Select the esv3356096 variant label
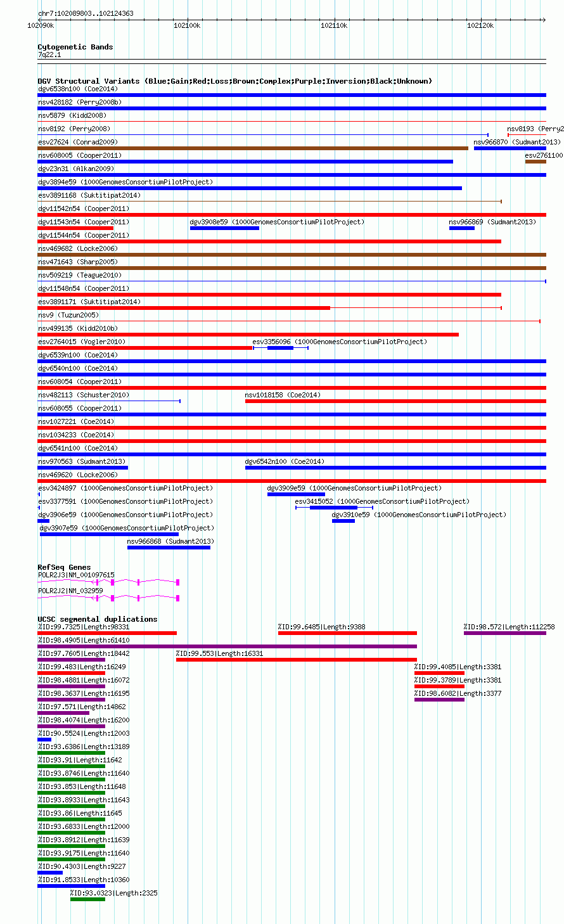The width and height of the screenshot is (564, 924). pyautogui.click(x=340, y=342)
